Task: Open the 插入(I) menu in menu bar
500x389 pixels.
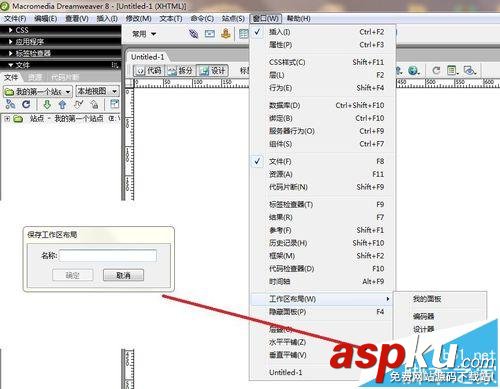Action: 107,19
